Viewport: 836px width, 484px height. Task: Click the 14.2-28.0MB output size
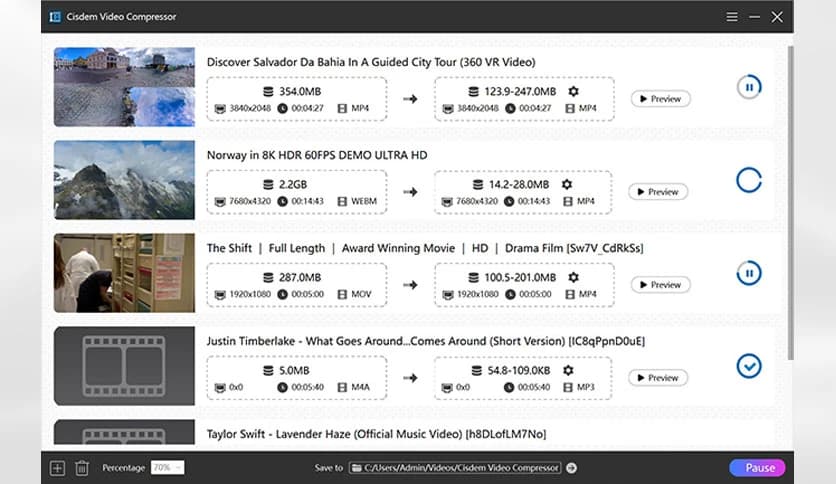pos(519,184)
